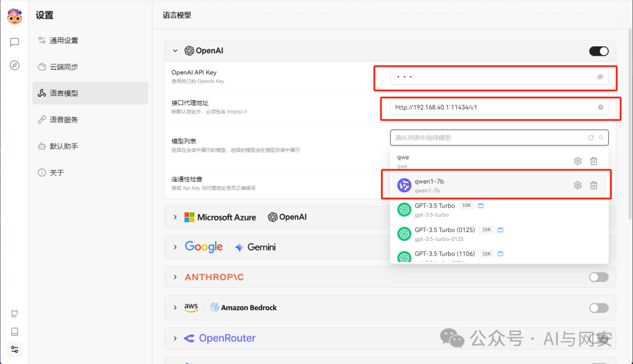Viewport: 633px width, 364px height.
Task: Select GPT-3.5 Turbo model
Action: coord(499,209)
